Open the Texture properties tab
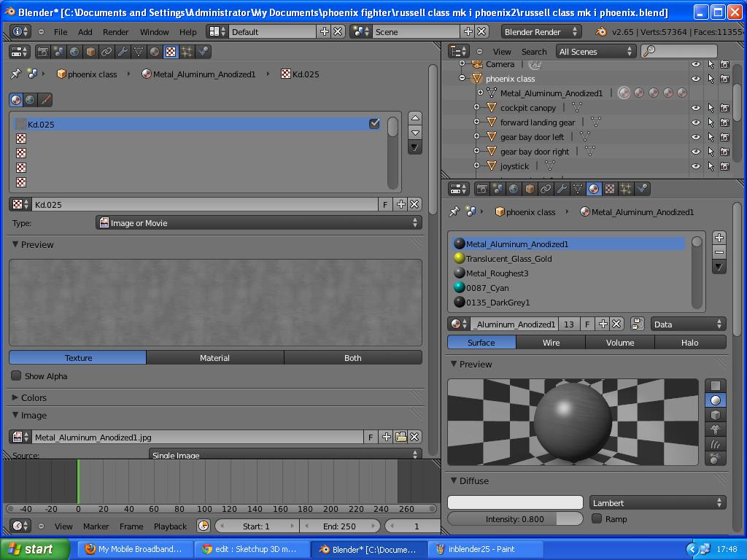 coord(609,188)
